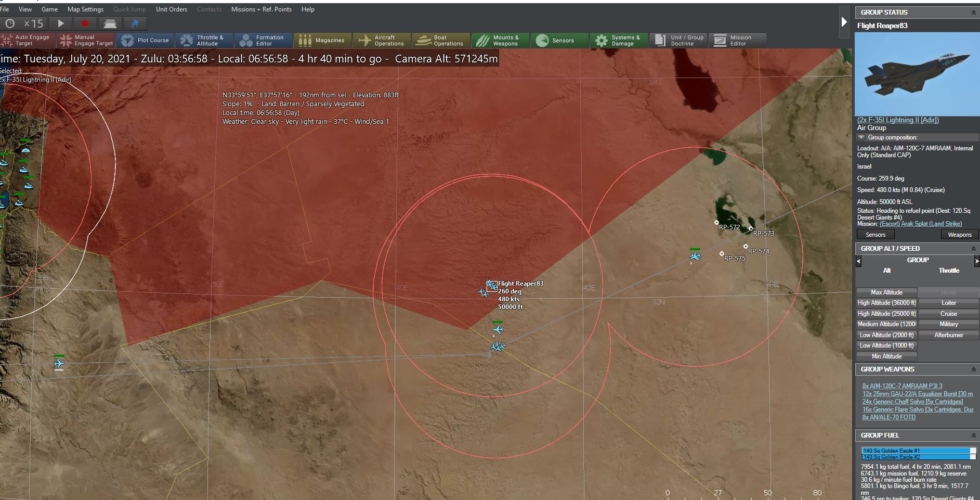Open Unit / Group Doctrine
Screen dimensions: 980x500
click(678, 40)
